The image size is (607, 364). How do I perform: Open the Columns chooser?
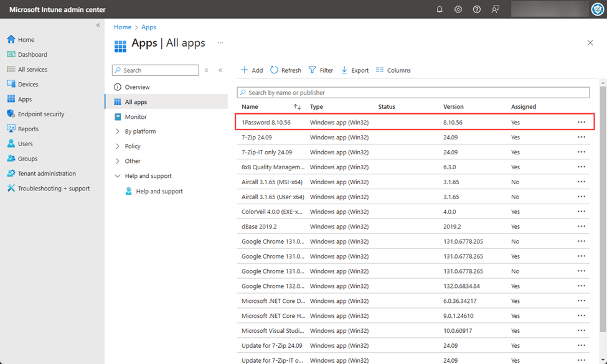393,70
